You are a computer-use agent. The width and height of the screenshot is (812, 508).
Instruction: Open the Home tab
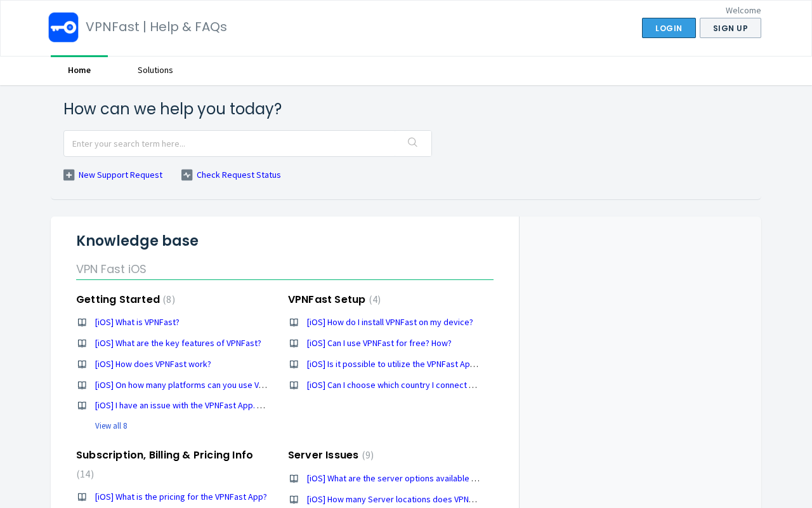79,70
